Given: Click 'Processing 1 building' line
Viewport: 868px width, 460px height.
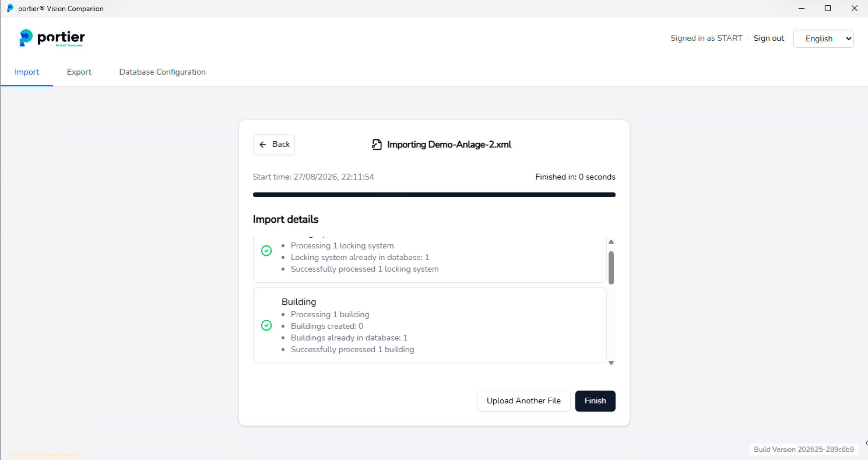Looking at the screenshot, I should click(330, 315).
